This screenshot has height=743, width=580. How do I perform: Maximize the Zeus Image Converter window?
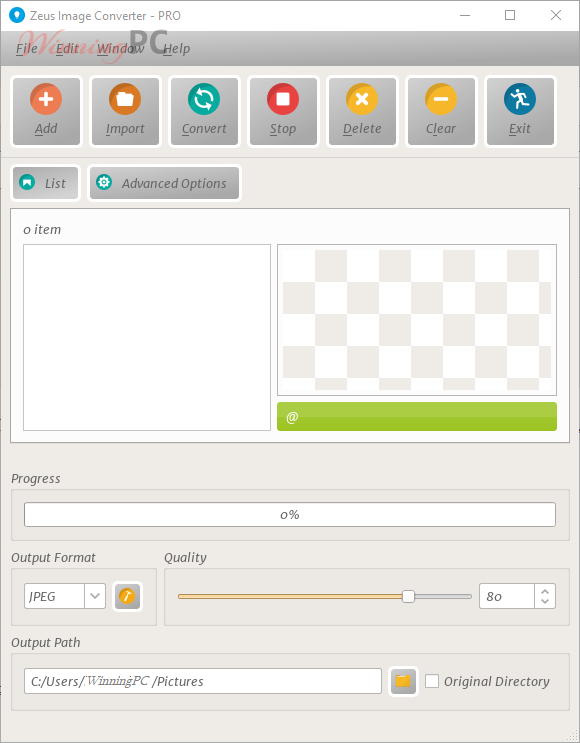click(x=510, y=15)
